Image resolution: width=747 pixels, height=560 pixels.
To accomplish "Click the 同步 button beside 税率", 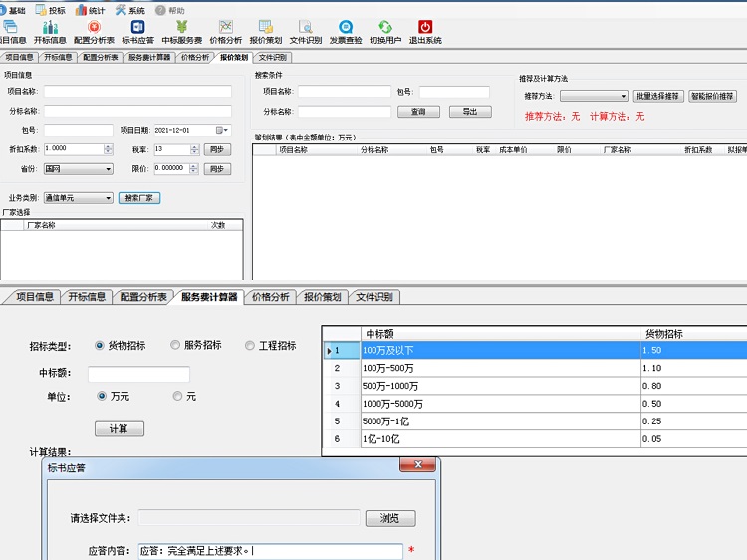I will [x=217, y=149].
